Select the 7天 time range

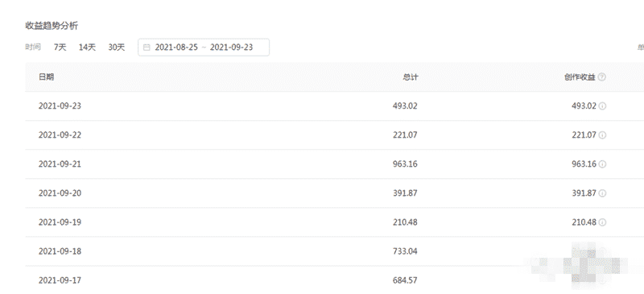[x=60, y=48]
